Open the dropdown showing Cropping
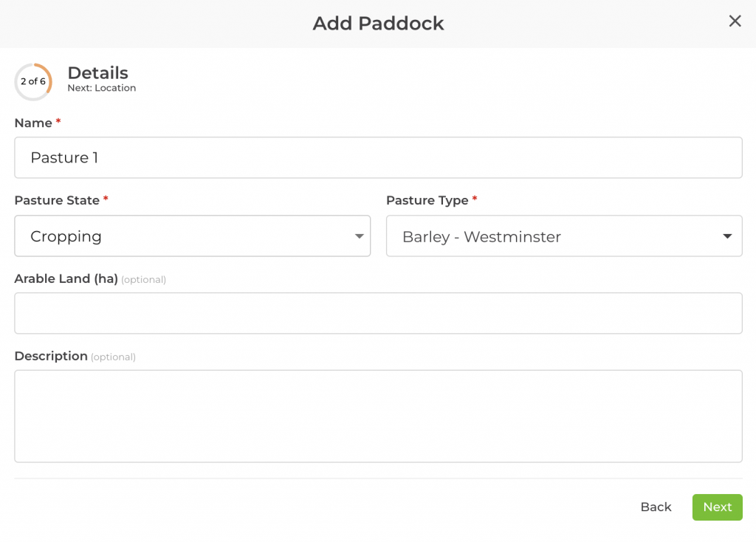Image resolution: width=756 pixels, height=542 pixels. coord(192,236)
